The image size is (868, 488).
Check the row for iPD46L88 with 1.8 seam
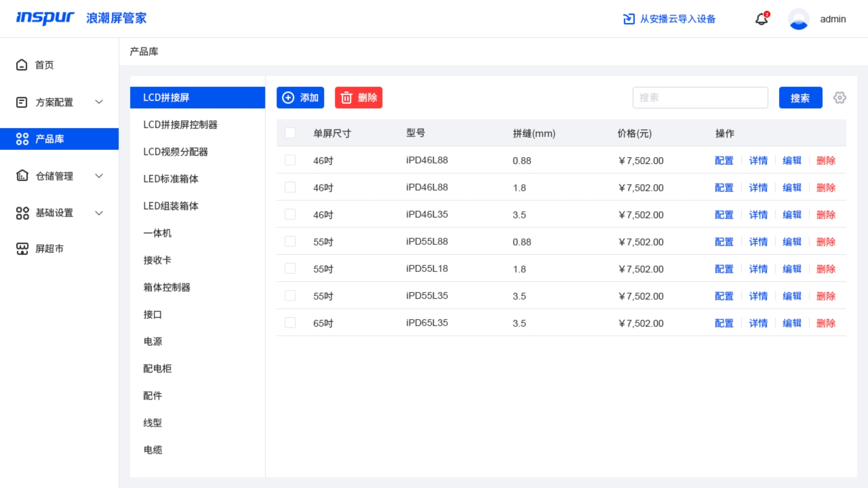click(290, 187)
